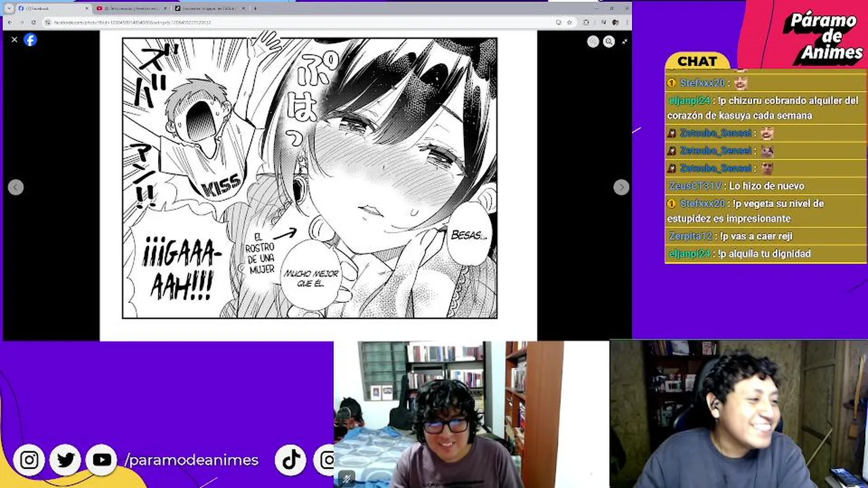This screenshot has height=488, width=868.
Task: Click the chat message 'Lo hizo de nuevo'
Action: point(766,186)
